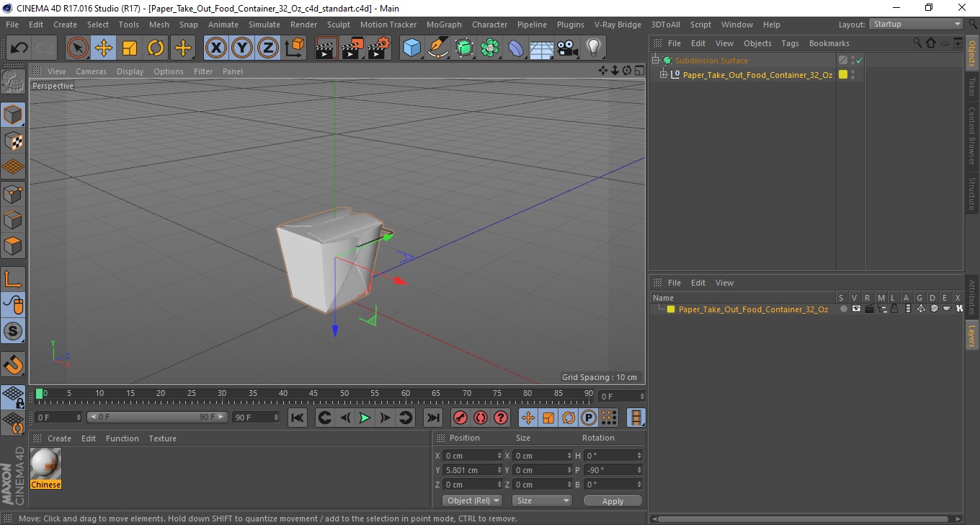Click frame 45 on timeline ruler
Viewport: 980px width, 525px height.
pyautogui.click(x=314, y=394)
